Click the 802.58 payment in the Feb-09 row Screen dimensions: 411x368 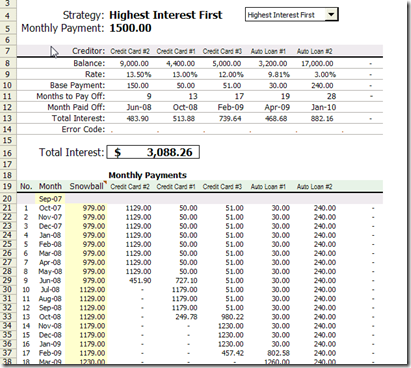point(278,353)
